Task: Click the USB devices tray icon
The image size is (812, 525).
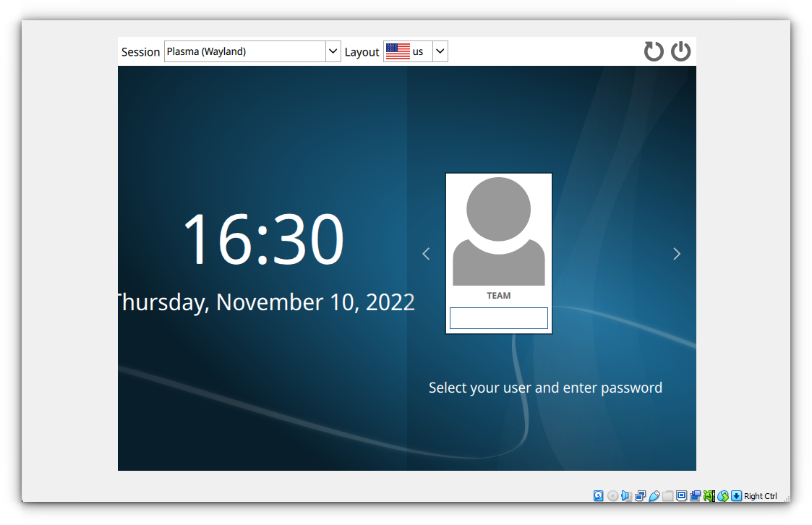Action: (x=654, y=495)
